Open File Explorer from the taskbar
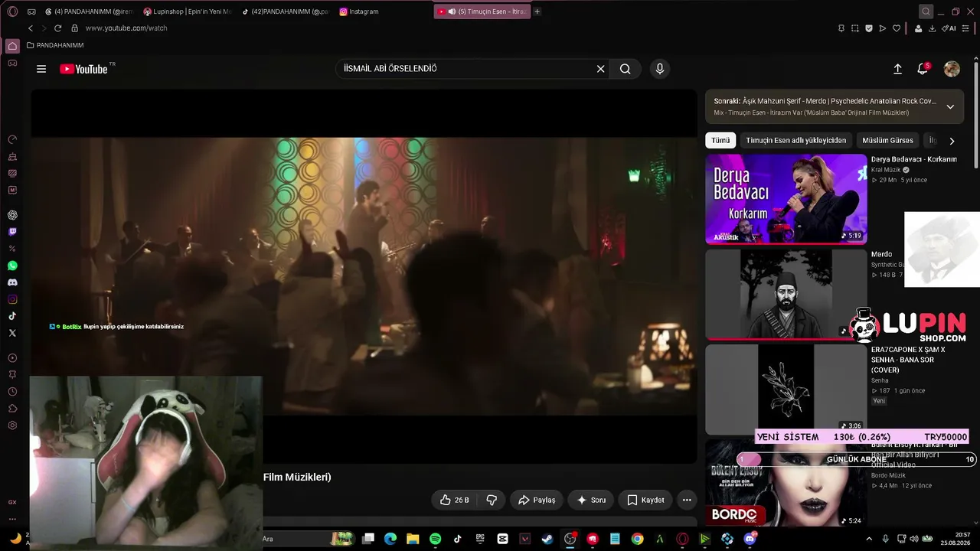The width and height of the screenshot is (980, 551). point(413,539)
